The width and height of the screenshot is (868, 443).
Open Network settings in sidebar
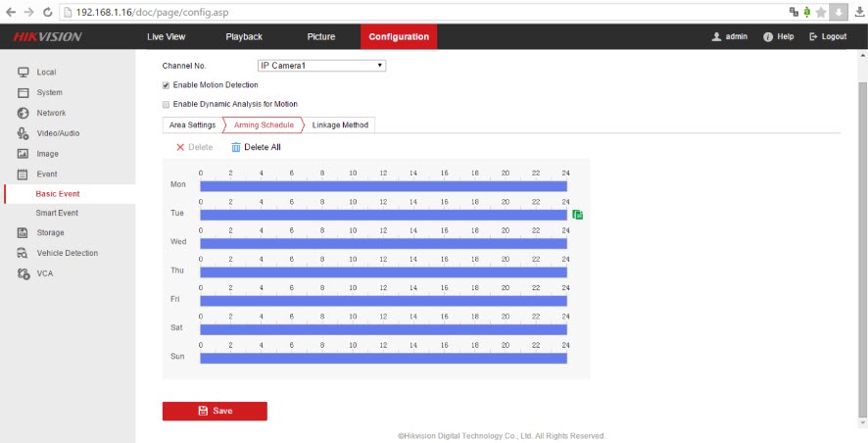(50, 113)
